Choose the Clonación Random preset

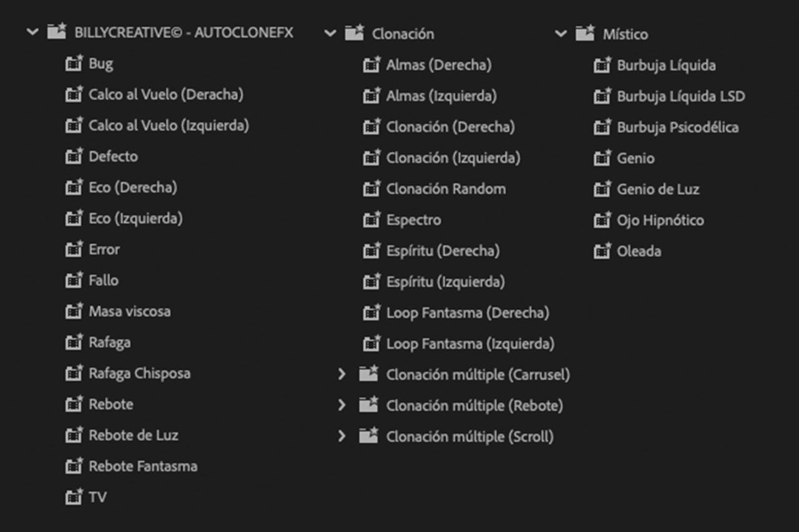(446, 189)
